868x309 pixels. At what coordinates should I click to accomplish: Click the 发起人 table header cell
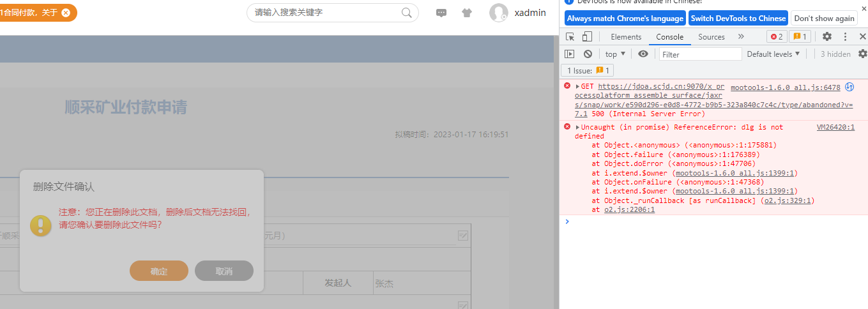pyautogui.click(x=338, y=282)
